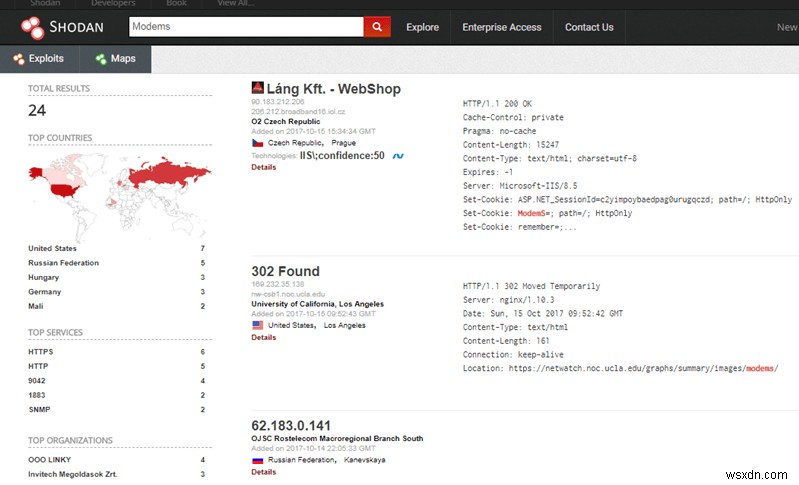Viewport: 799px width, 485px height.
Task: Filter by Invitech Megoldasok Zrt. organization
Action: [73, 474]
